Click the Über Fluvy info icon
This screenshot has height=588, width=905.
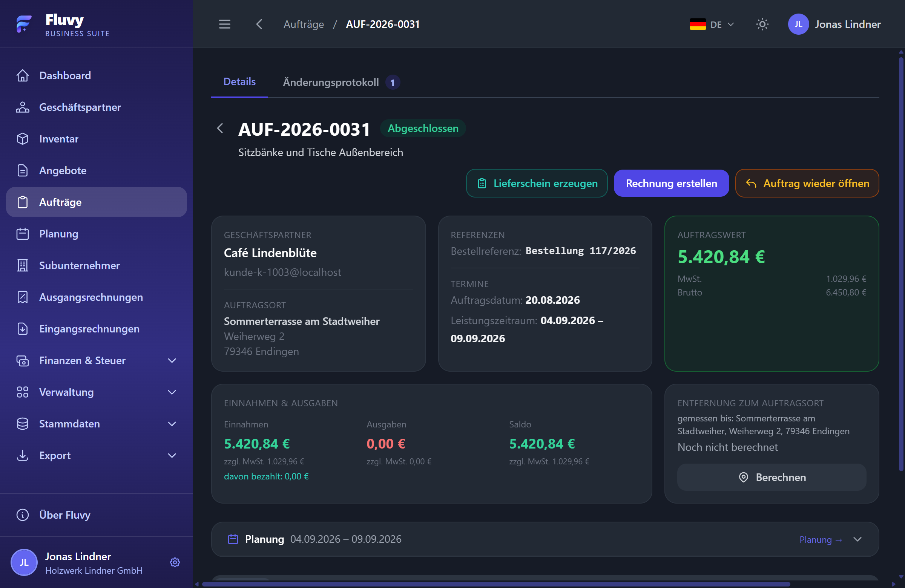pyautogui.click(x=23, y=514)
